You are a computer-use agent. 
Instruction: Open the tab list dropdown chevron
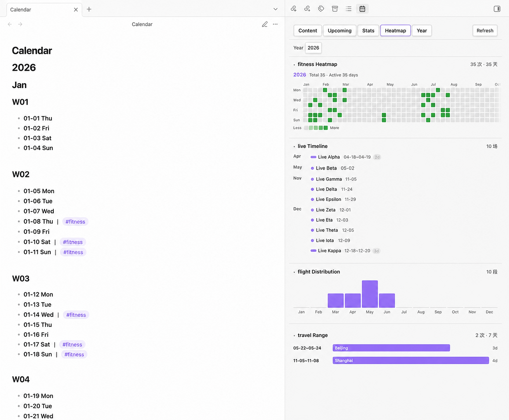coord(275,9)
